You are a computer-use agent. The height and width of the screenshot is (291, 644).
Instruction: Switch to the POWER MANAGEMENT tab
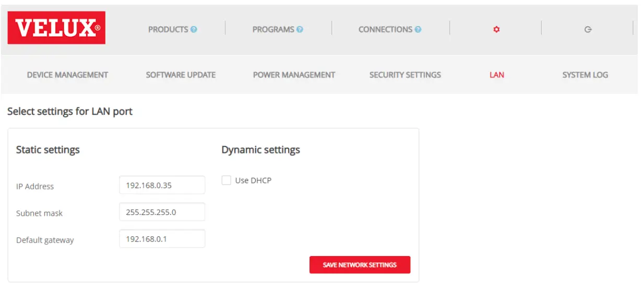(x=294, y=75)
